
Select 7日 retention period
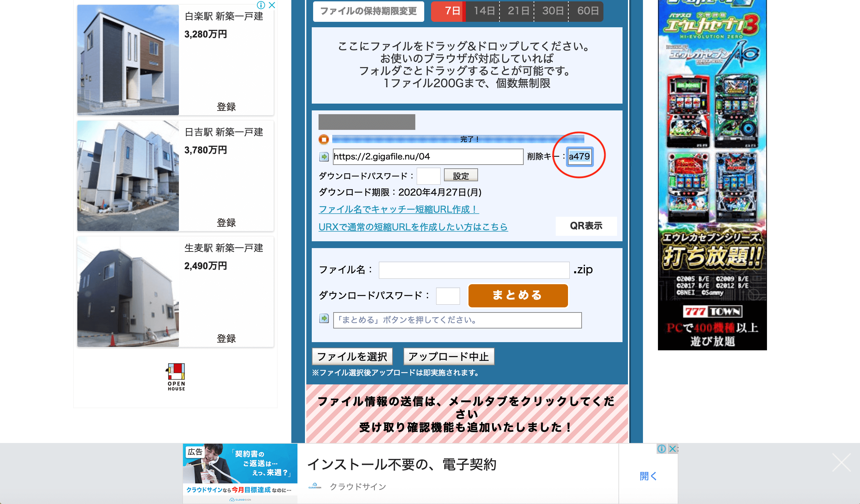452,11
